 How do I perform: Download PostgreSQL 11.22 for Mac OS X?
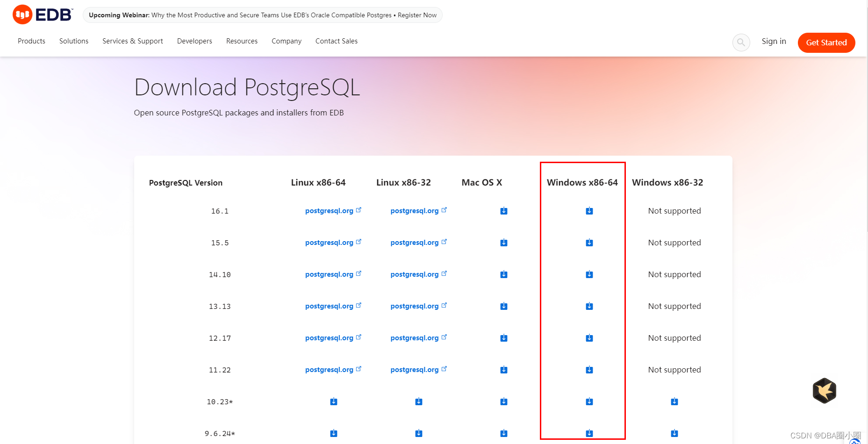[504, 370]
